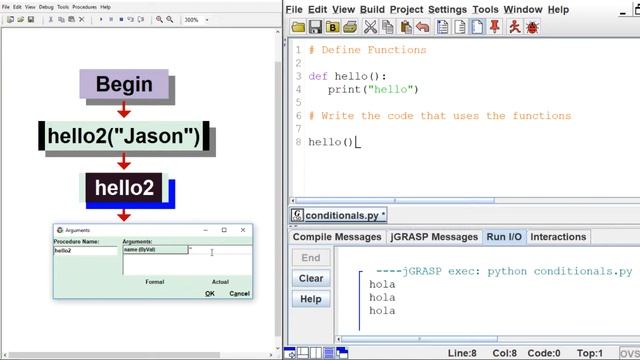The height and width of the screenshot is (360, 640).
Task: Select the conditionals.py file tab
Action: pos(339,216)
